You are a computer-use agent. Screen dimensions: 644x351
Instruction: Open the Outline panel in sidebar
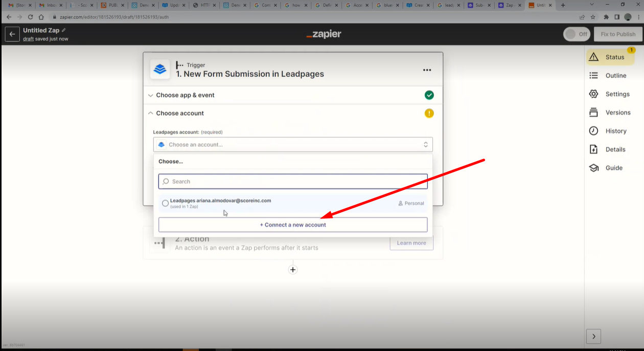608,75
